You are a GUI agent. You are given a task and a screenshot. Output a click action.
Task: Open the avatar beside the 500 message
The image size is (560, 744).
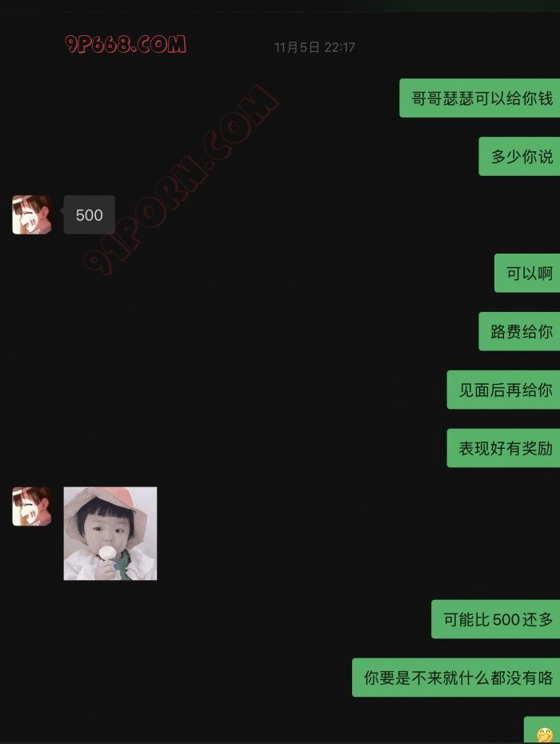(x=31, y=214)
